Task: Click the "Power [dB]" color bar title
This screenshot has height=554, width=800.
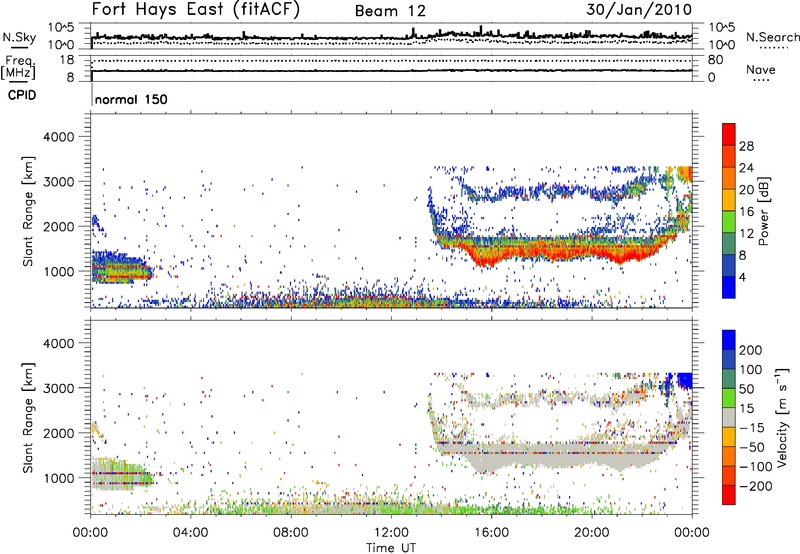Action: pos(764,212)
